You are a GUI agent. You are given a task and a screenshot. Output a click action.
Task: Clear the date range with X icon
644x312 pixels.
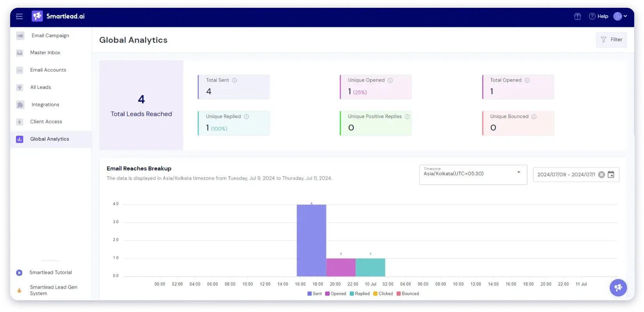tap(601, 175)
